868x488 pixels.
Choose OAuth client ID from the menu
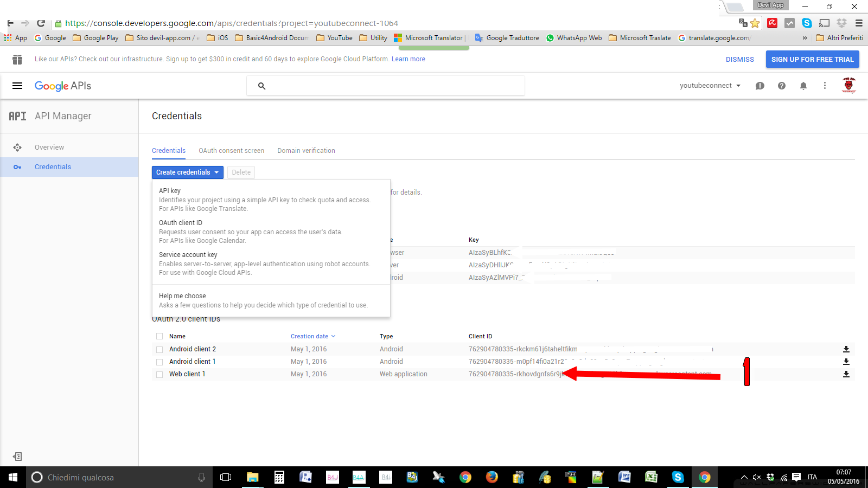(271, 232)
